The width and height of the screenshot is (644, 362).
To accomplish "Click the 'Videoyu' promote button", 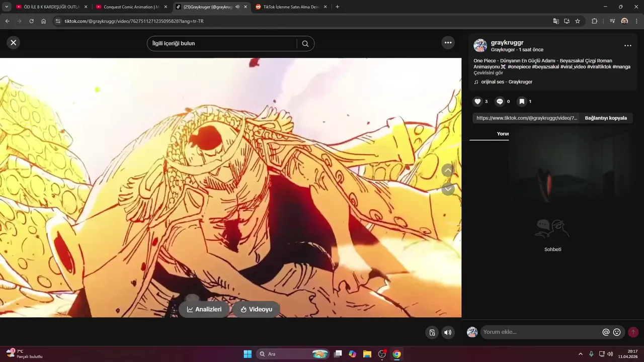I will (256, 309).
